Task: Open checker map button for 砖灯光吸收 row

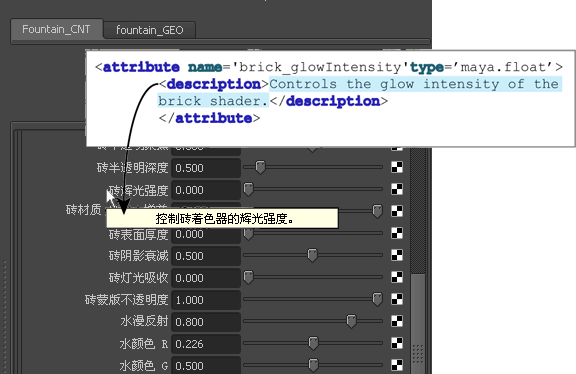Action: (x=397, y=277)
